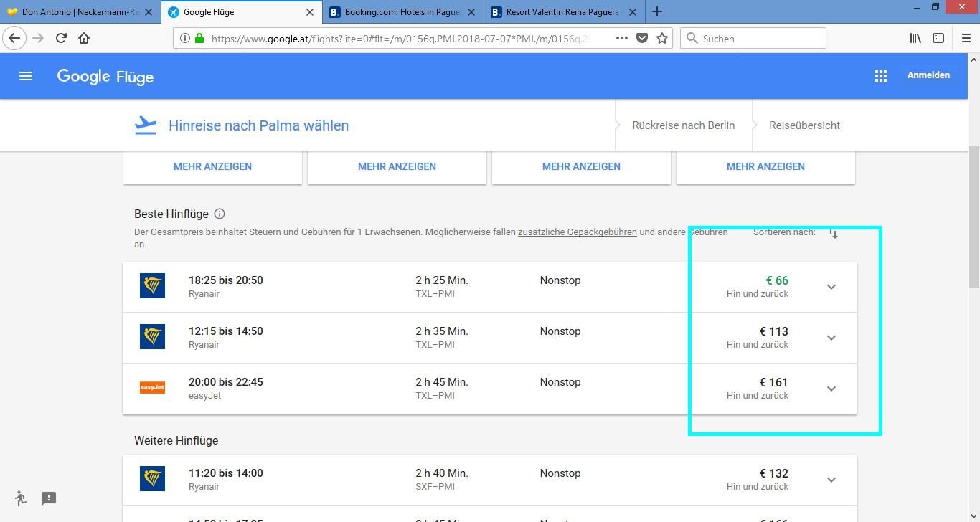The image size is (980, 522).
Task: Click the first MEHR ANZEIGEN button
Action: coord(212,166)
